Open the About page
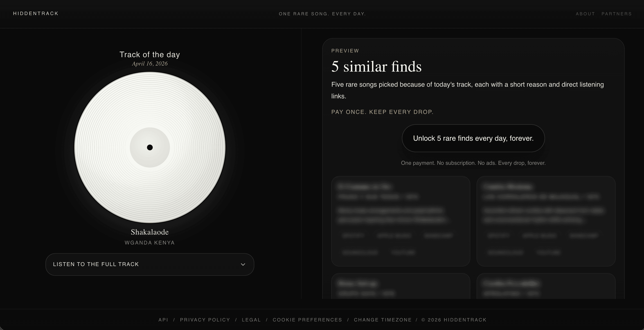 tap(585, 14)
